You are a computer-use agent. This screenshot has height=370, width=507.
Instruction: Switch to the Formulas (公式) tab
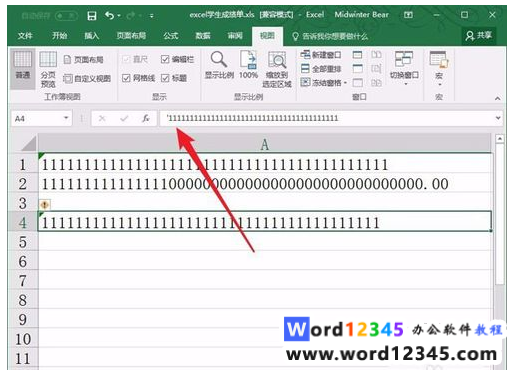(171, 36)
